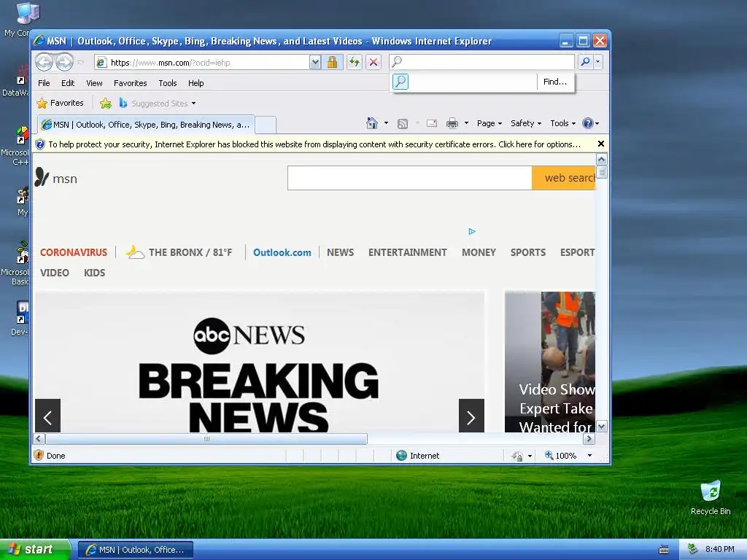The width and height of the screenshot is (747, 560).
Task: Open the Video Shows story thumbnail
Action: (550, 362)
